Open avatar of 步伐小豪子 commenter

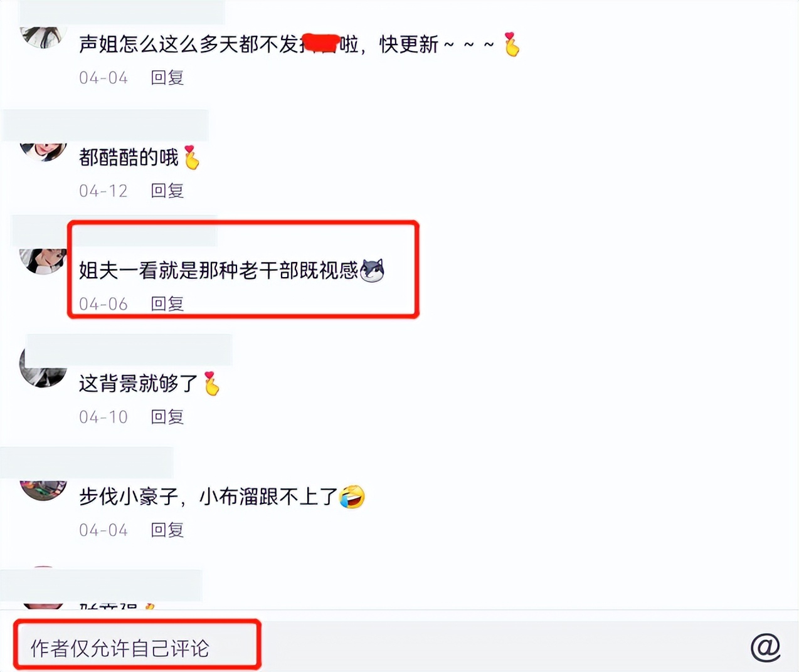43,489
